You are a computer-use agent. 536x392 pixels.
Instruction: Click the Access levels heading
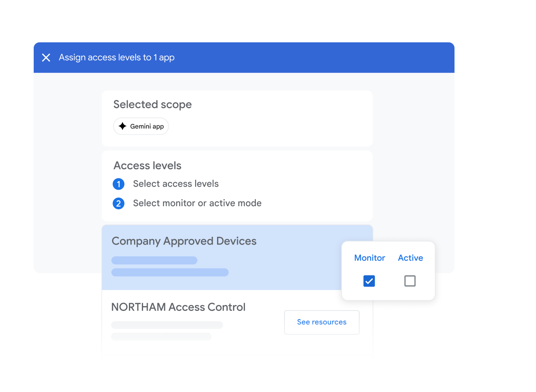pyautogui.click(x=147, y=165)
